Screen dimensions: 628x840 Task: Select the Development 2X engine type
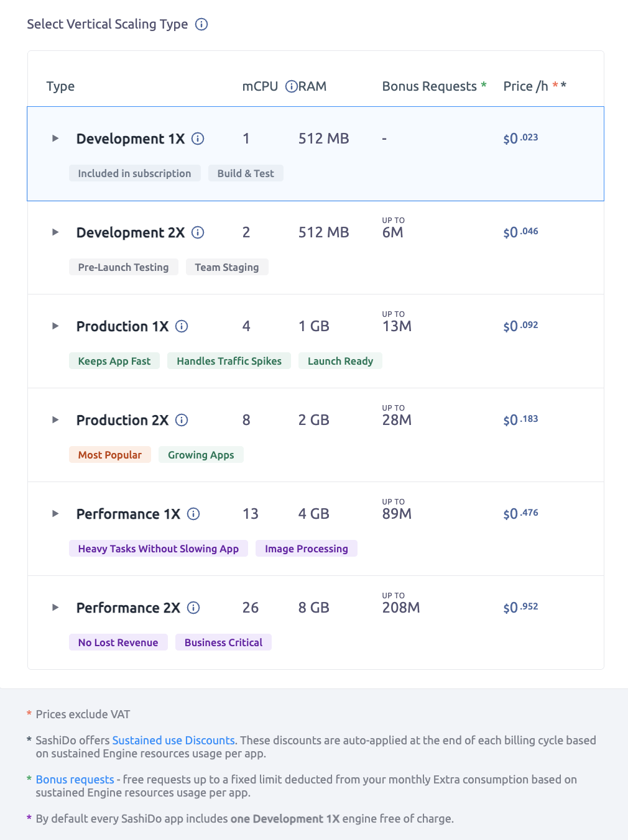[x=315, y=247]
